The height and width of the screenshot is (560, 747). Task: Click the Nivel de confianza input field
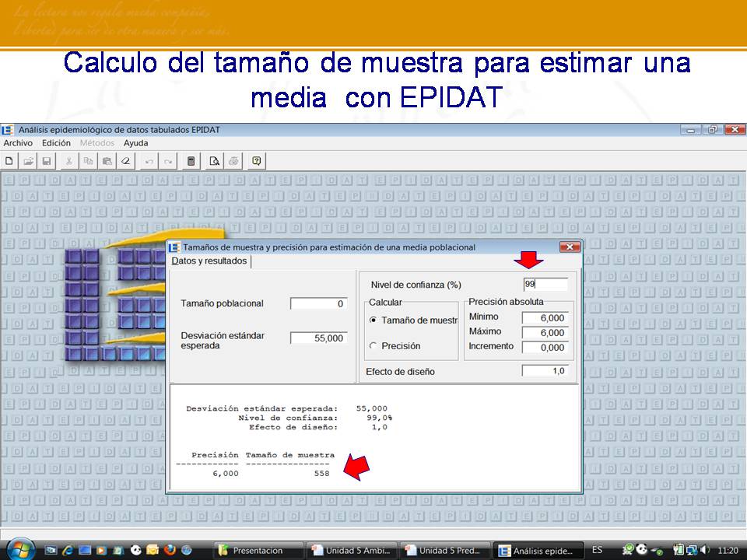[545, 285]
